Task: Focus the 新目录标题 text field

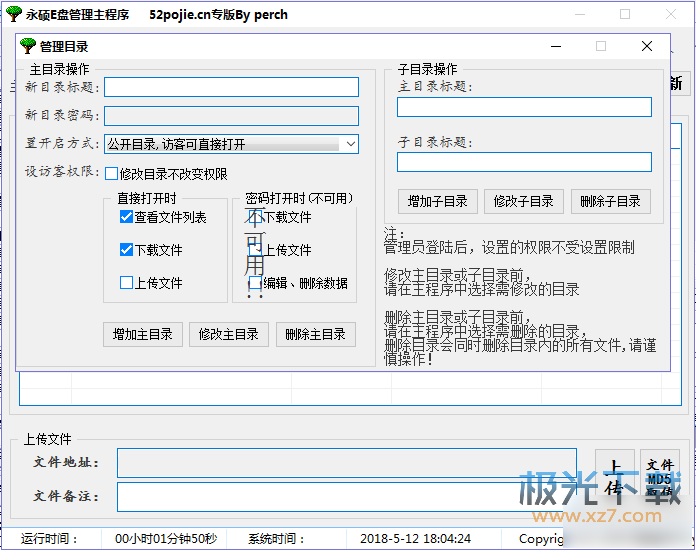Action: 231,88
